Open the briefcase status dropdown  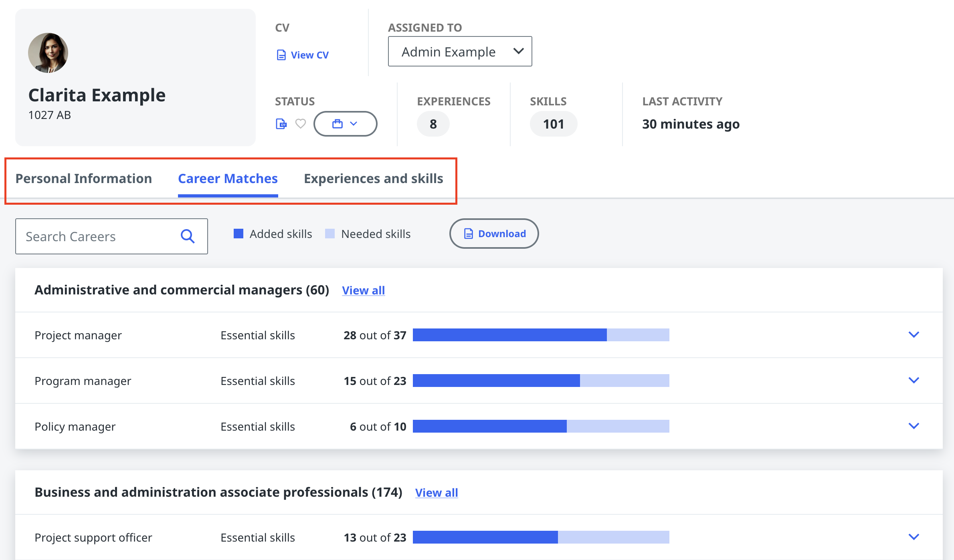click(x=345, y=124)
